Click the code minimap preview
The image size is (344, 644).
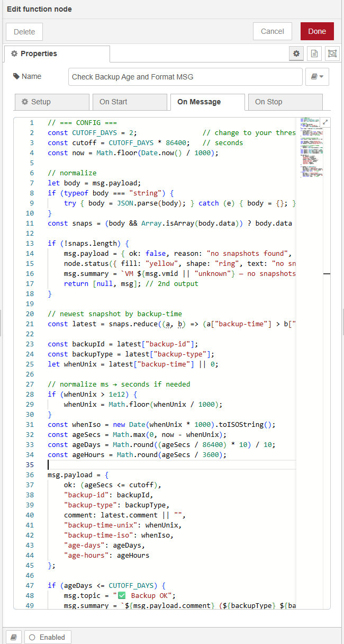click(x=310, y=148)
